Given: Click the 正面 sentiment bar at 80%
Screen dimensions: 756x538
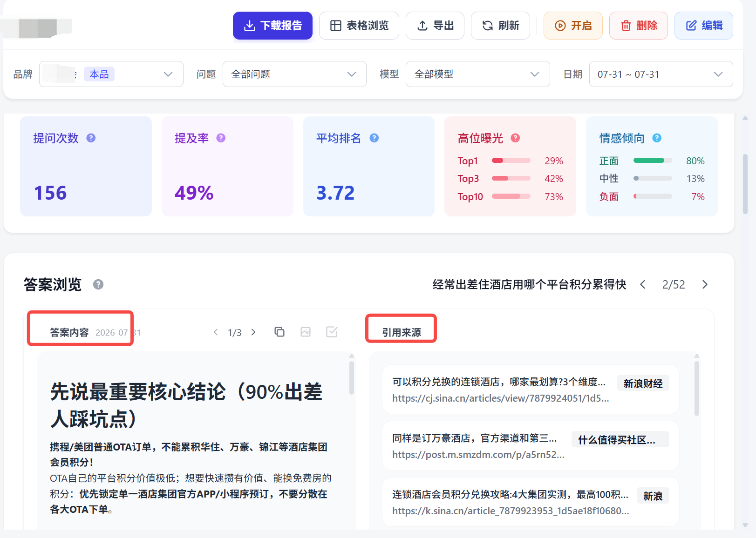Looking at the screenshot, I should pyautogui.click(x=653, y=161).
